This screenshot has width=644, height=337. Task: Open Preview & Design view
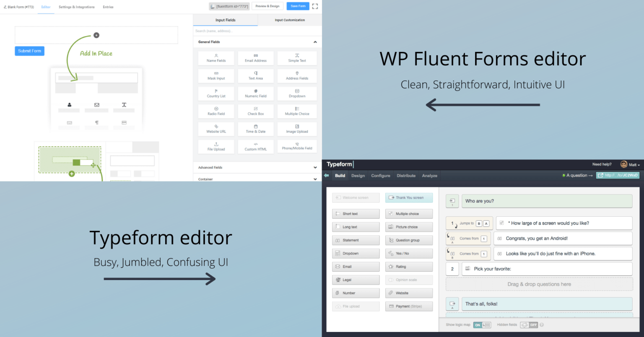coord(267,6)
